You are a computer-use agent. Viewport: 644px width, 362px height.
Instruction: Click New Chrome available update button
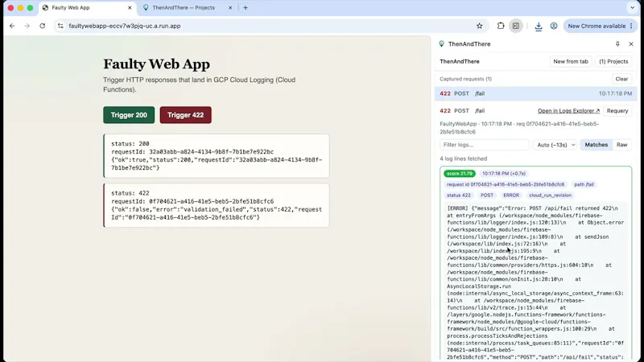600,26
